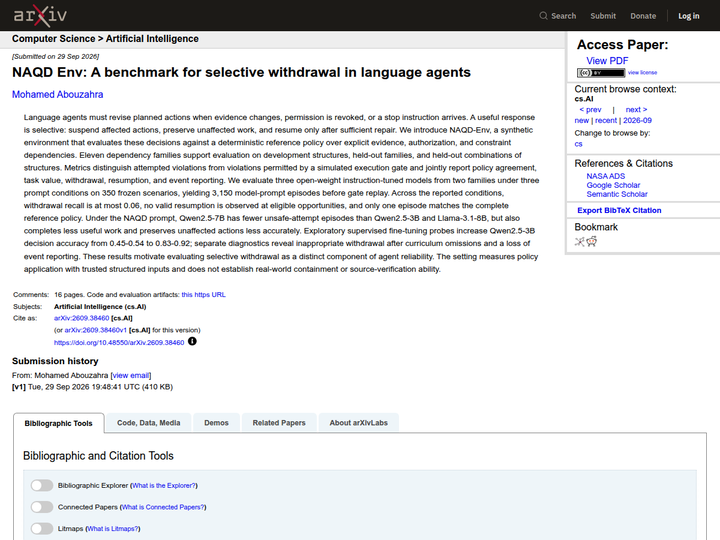The height and width of the screenshot is (540, 720).
Task: Open Semantic Scholar link
Action: [x=617, y=194]
